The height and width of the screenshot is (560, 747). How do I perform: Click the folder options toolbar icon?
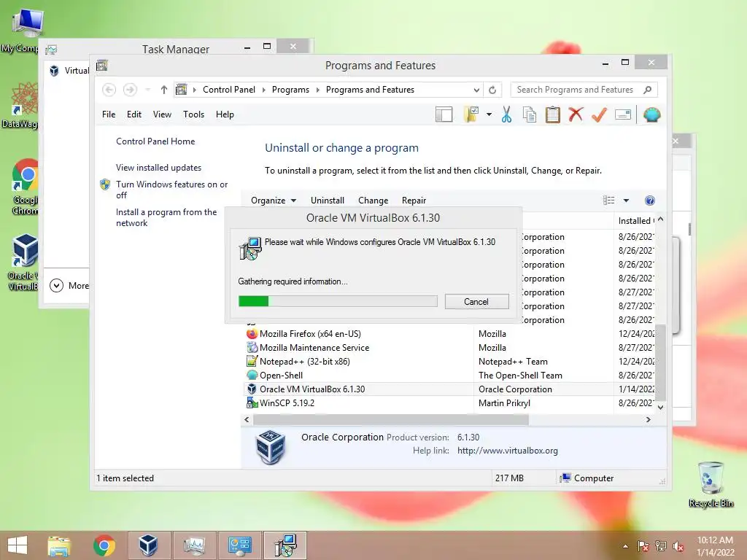pyautogui.click(x=471, y=114)
